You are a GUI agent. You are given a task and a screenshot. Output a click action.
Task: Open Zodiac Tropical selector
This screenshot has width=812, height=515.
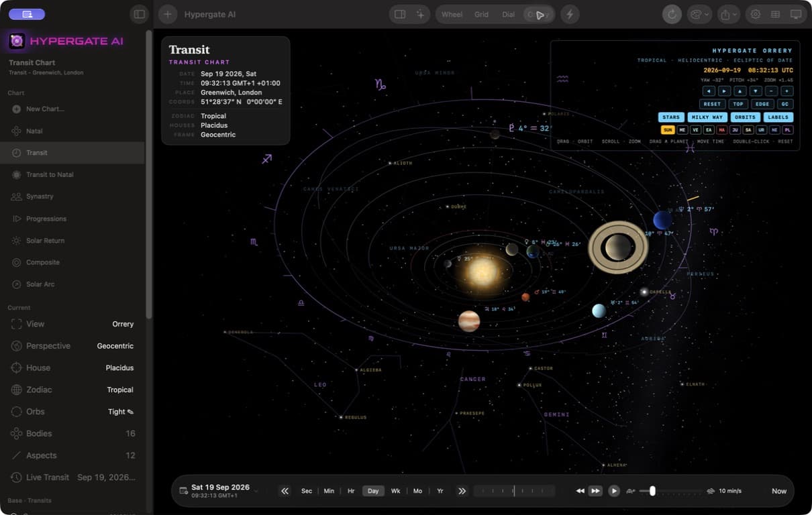72,390
